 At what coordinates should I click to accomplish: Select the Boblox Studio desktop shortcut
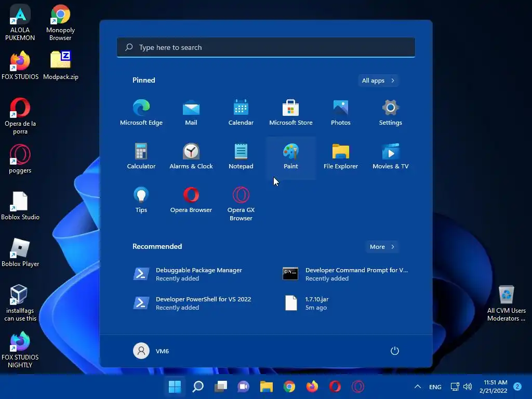(x=20, y=206)
